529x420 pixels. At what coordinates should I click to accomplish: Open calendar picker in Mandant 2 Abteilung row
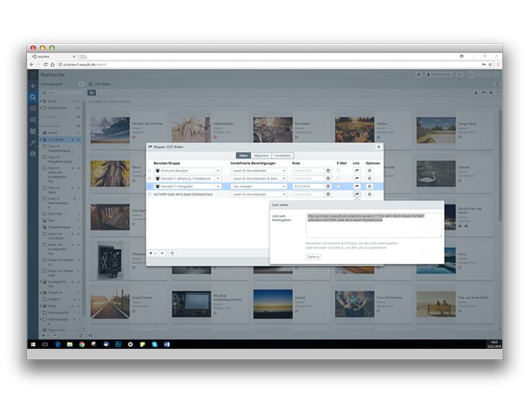[x=328, y=178]
